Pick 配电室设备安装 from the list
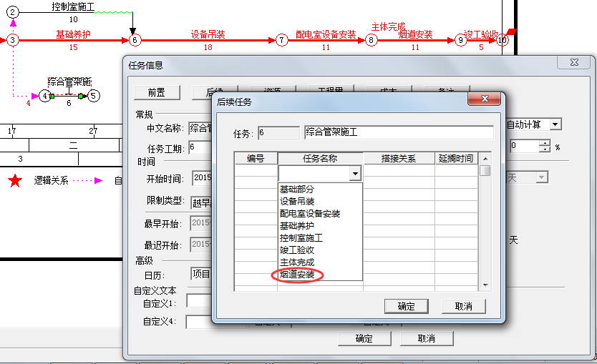The height and width of the screenshot is (364, 597). click(x=310, y=214)
